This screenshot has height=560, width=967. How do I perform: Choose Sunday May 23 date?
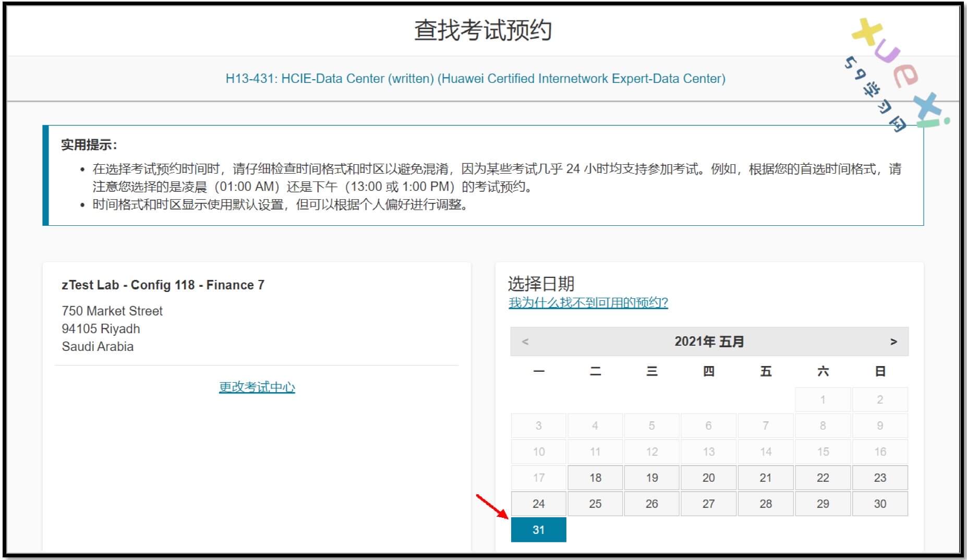point(880,478)
